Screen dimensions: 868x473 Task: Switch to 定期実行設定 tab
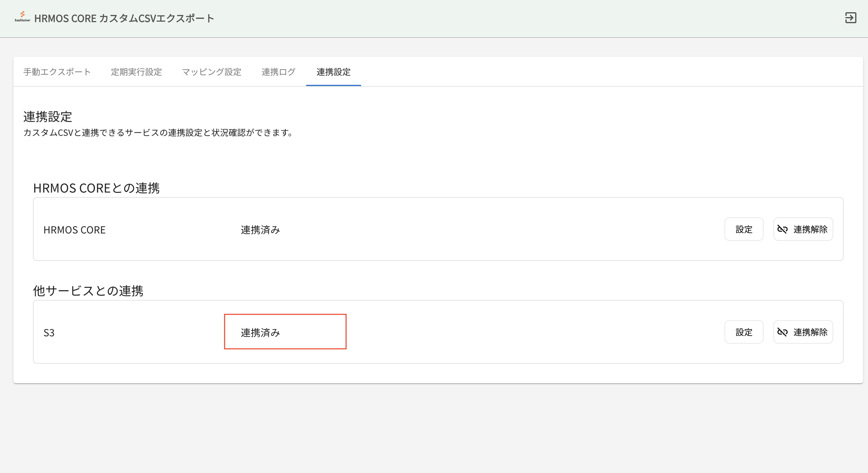136,72
